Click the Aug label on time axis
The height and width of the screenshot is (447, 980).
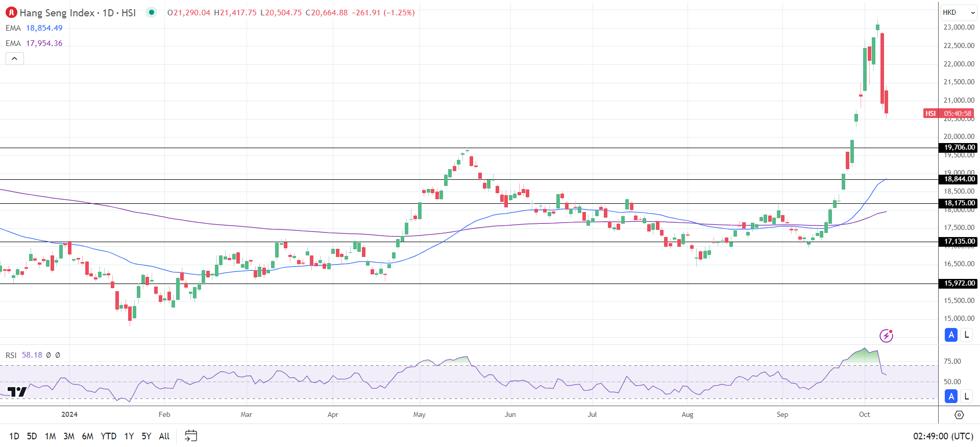pyautogui.click(x=688, y=414)
